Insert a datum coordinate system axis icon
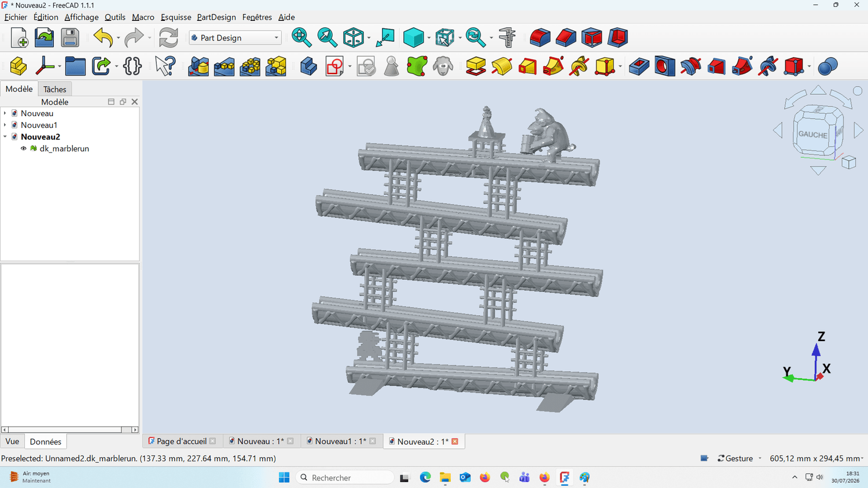Viewport: 868px width, 488px height. pos(44,66)
